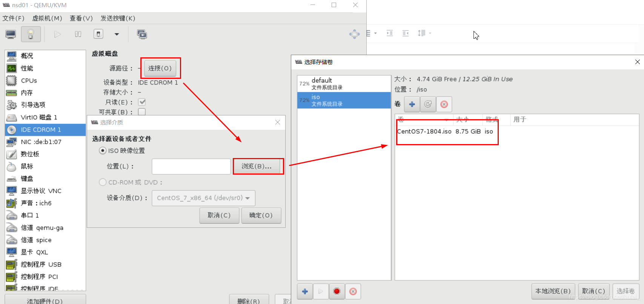Open the 发送按键(K) menu
The width and height of the screenshot is (644, 304).
pos(118,18)
